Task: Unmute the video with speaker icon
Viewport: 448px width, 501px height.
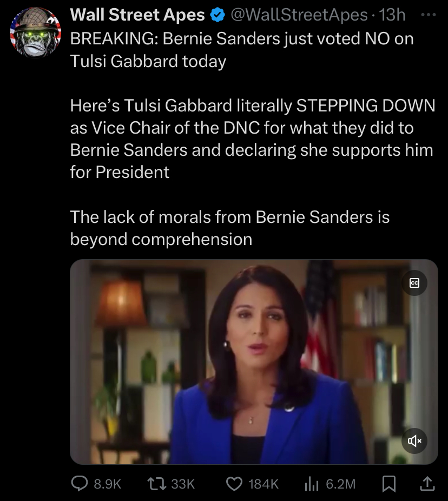Action: pyautogui.click(x=414, y=441)
